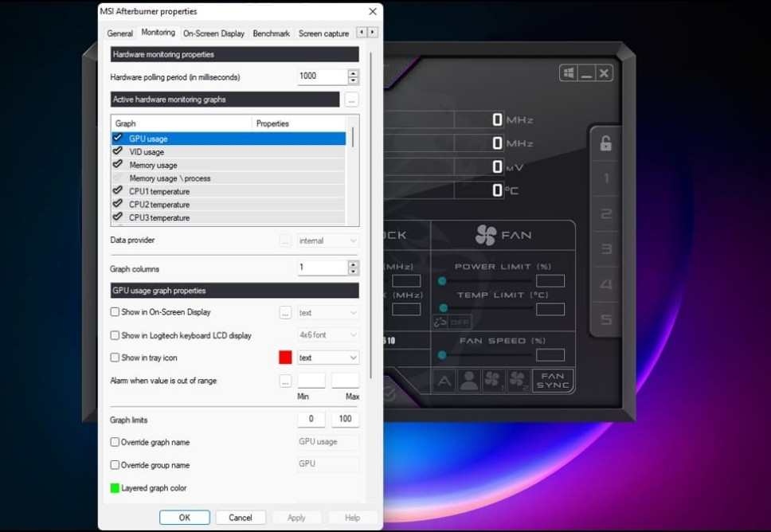This screenshot has height=532, width=771.
Task: Select the Fan 1 icon
Action: tap(493, 381)
